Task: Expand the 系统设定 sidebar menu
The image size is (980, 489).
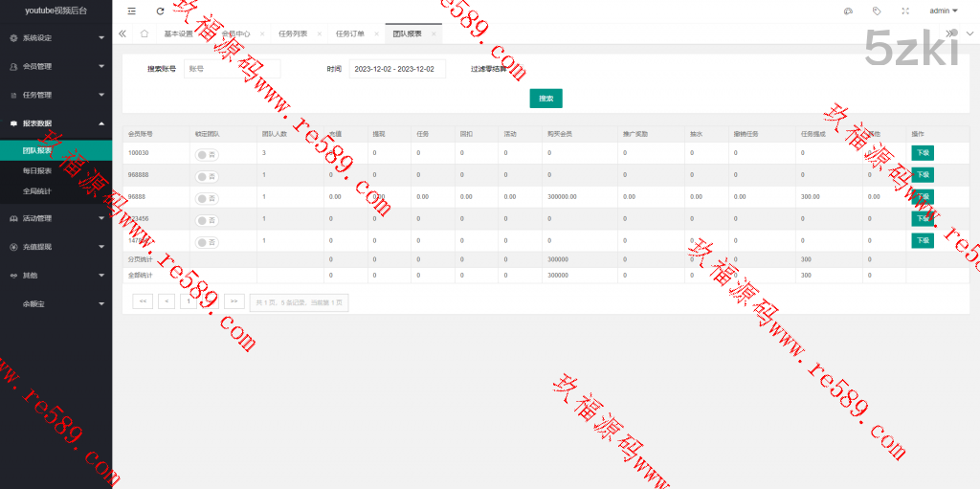Action: [x=56, y=38]
